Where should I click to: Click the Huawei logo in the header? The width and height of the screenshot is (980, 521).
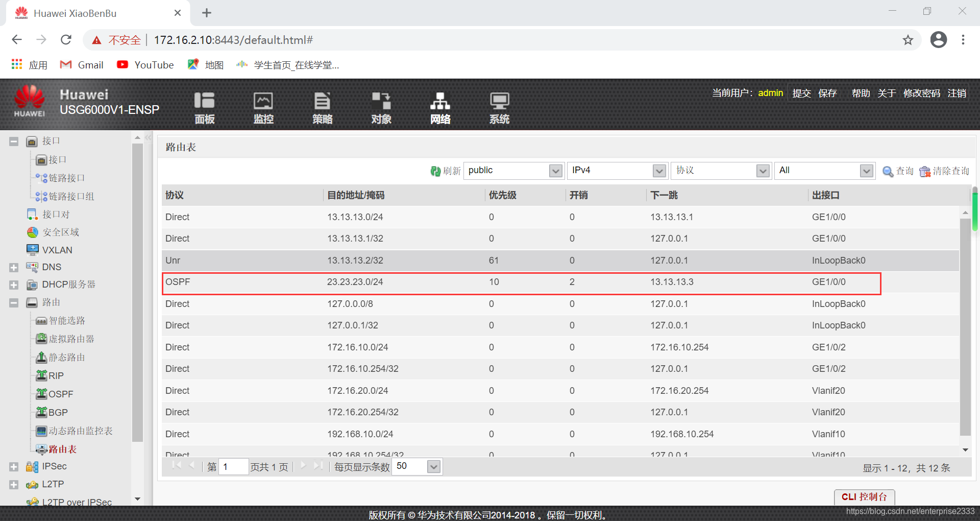(29, 101)
